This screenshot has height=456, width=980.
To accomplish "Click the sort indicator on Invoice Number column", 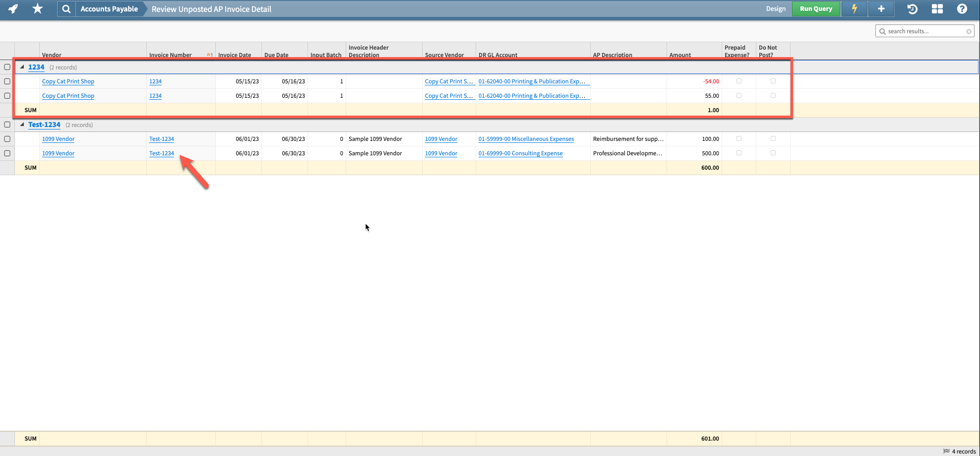I will (x=209, y=55).
